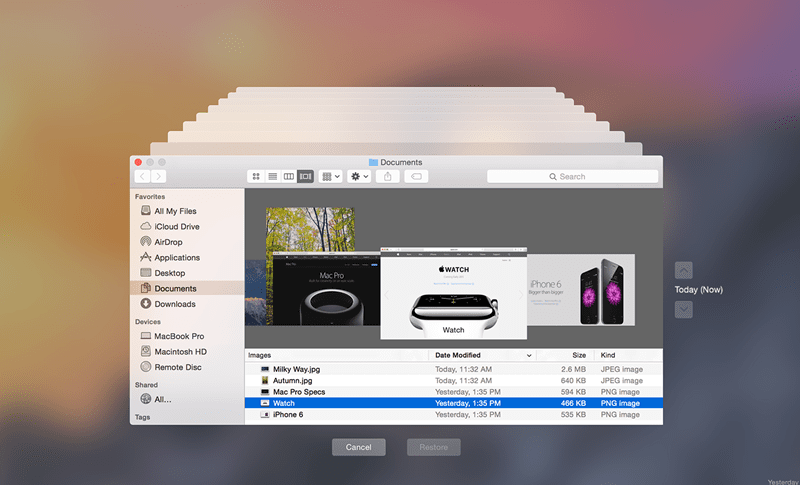Image resolution: width=800 pixels, height=485 pixels.
Task: Open the Action gear menu
Action: [359, 176]
